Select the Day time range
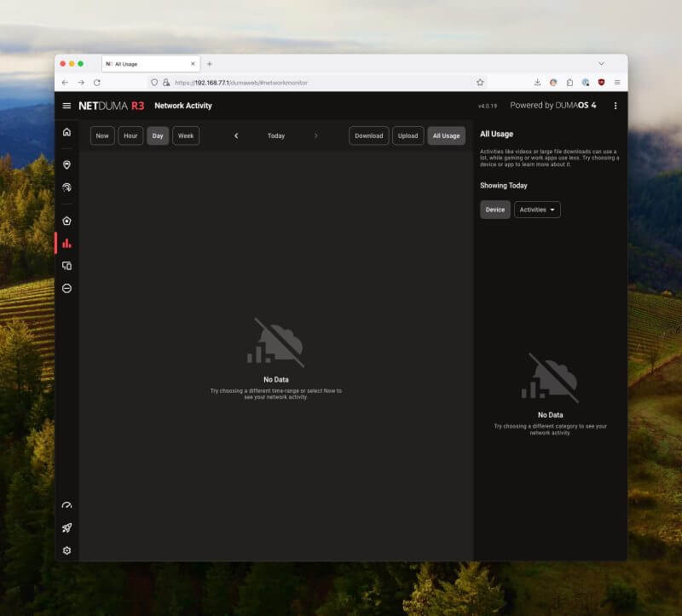The width and height of the screenshot is (682, 616). pyautogui.click(x=158, y=135)
